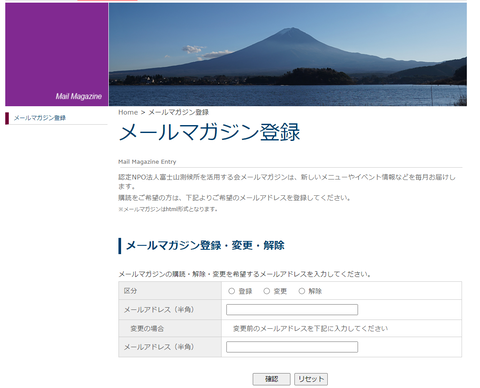Screen dimensions: 480x388
Task: Click the 区分 row label
Action: click(x=130, y=291)
